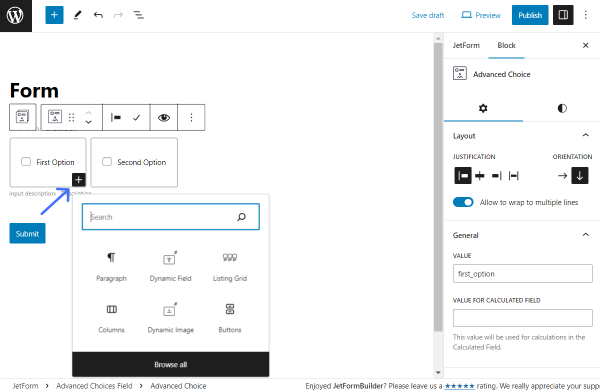This screenshot has width=600, height=391.
Task: Justify items center
Action: (479, 176)
